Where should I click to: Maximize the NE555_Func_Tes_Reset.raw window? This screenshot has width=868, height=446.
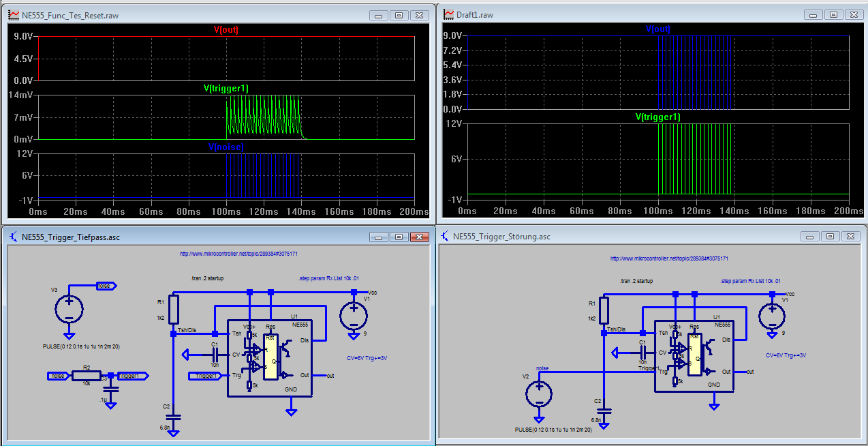click(x=399, y=15)
